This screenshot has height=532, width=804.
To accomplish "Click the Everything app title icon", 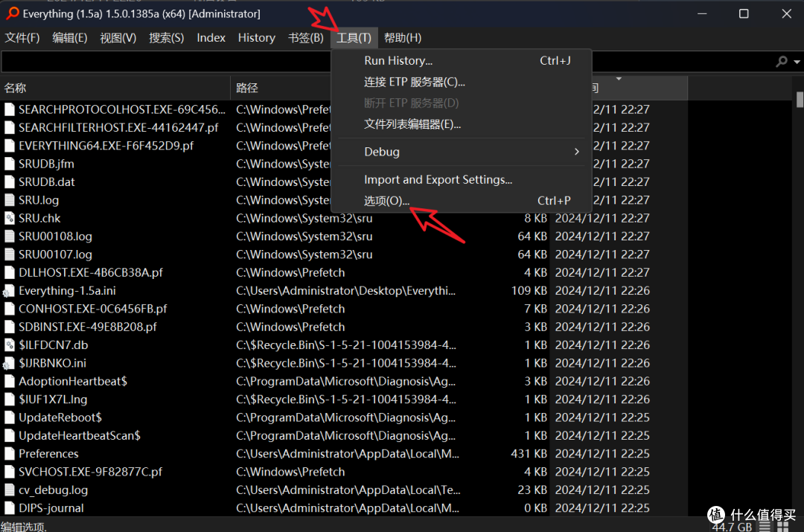I will [x=13, y=13].
